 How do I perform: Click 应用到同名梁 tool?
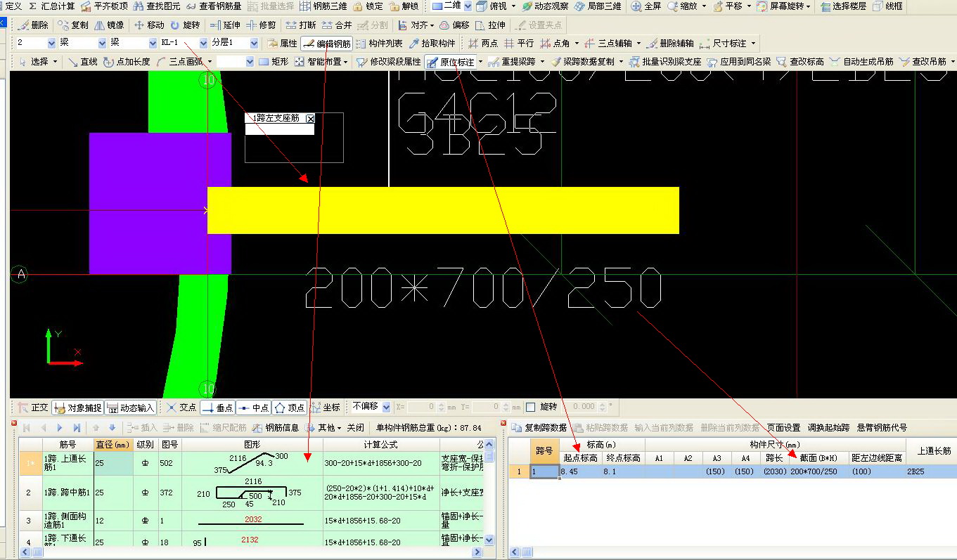[x=739, y=61]
